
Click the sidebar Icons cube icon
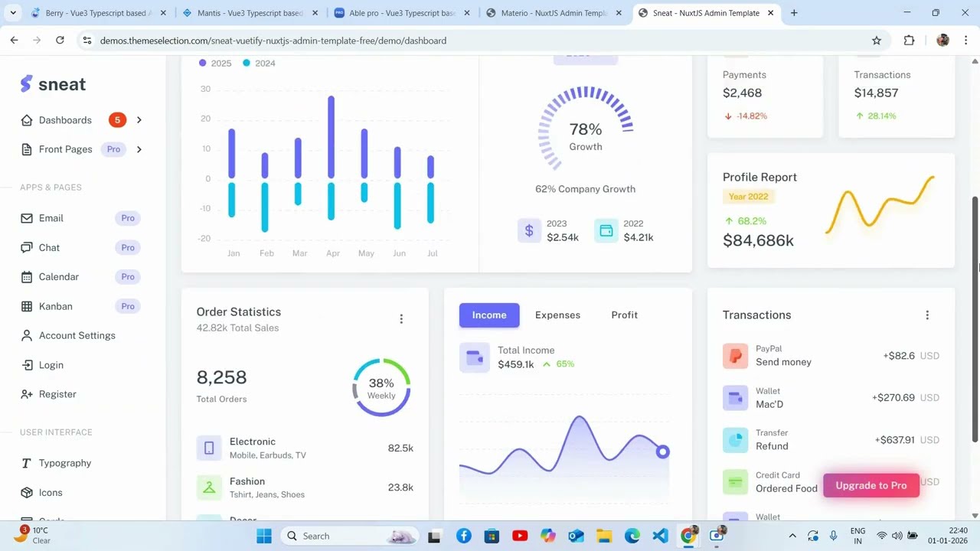[27, 492]
